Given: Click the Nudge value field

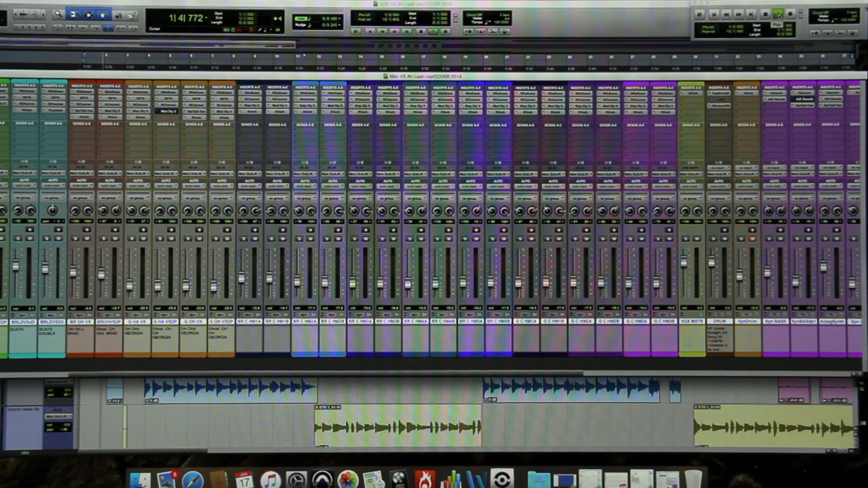Looking at the screenshot, I should (x=329, y=25).
